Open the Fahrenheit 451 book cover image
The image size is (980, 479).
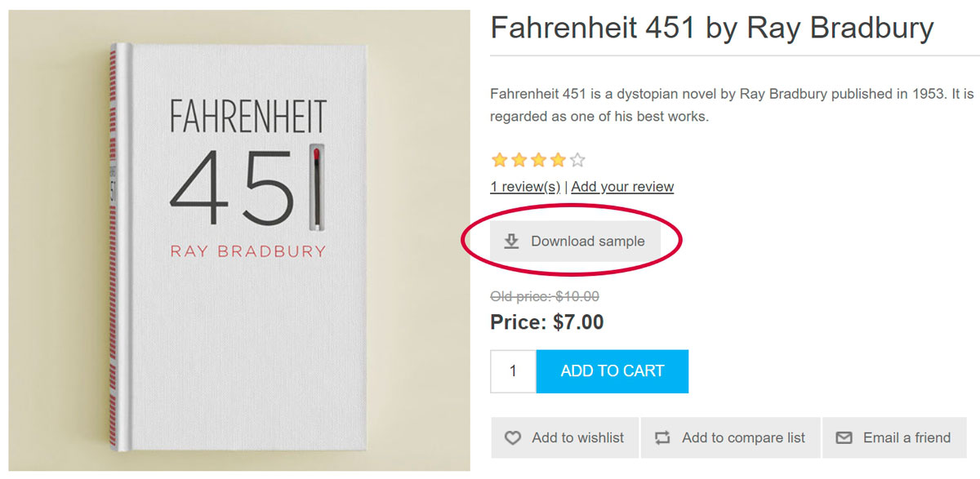click(x=238, y=241)
